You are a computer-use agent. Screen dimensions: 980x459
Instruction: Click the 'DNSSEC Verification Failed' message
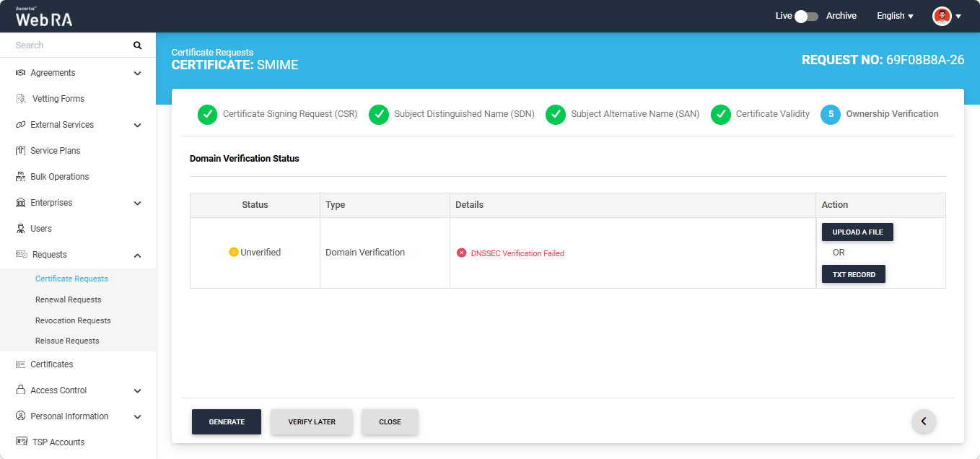tap(517, 253)
